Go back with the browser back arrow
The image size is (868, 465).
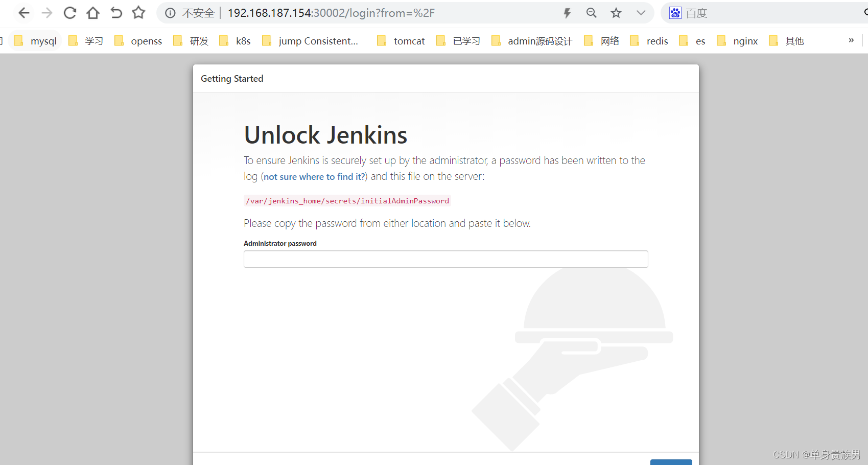24,13
